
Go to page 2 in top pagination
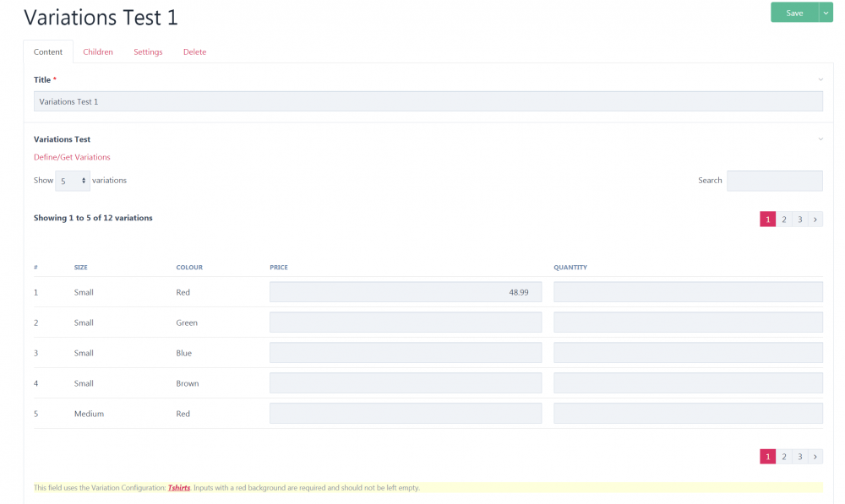pos(784,219)
